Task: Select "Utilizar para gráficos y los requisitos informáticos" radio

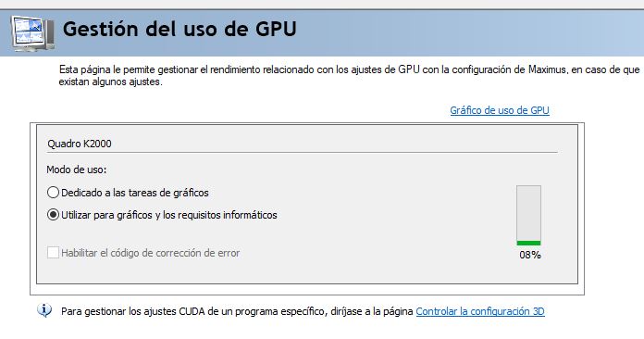Action: [x=53, y=215]
